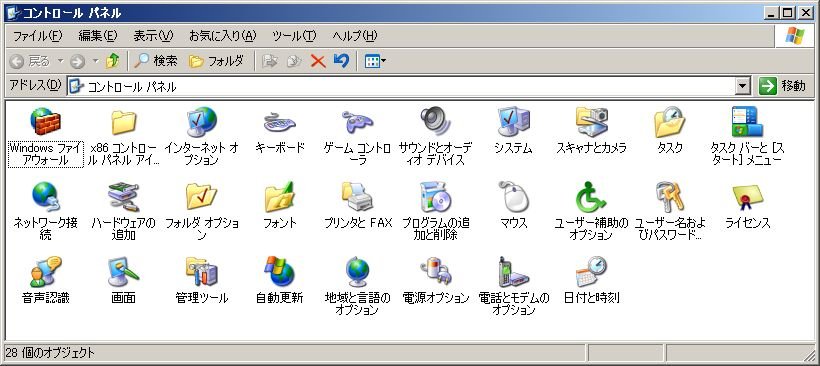This screenshot has height=366, width=820.
Task: Click the Copy To toolbar icon
Action: pyautogui.click(x=294, y=62)
